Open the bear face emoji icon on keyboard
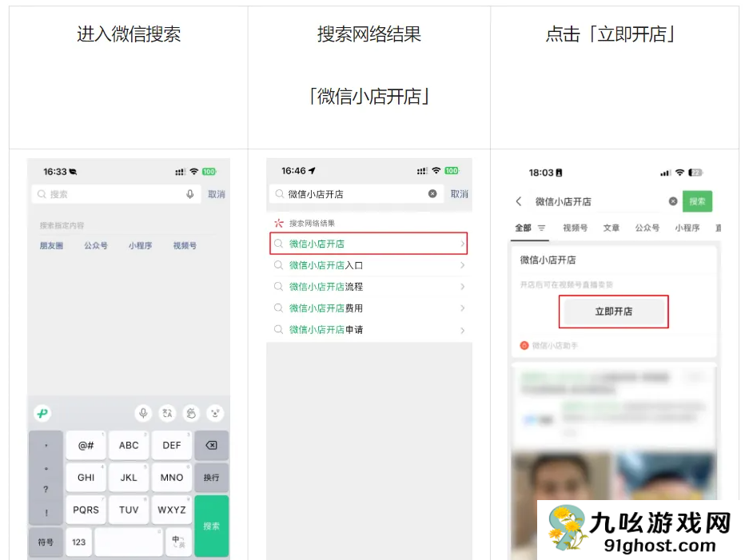 214,413
